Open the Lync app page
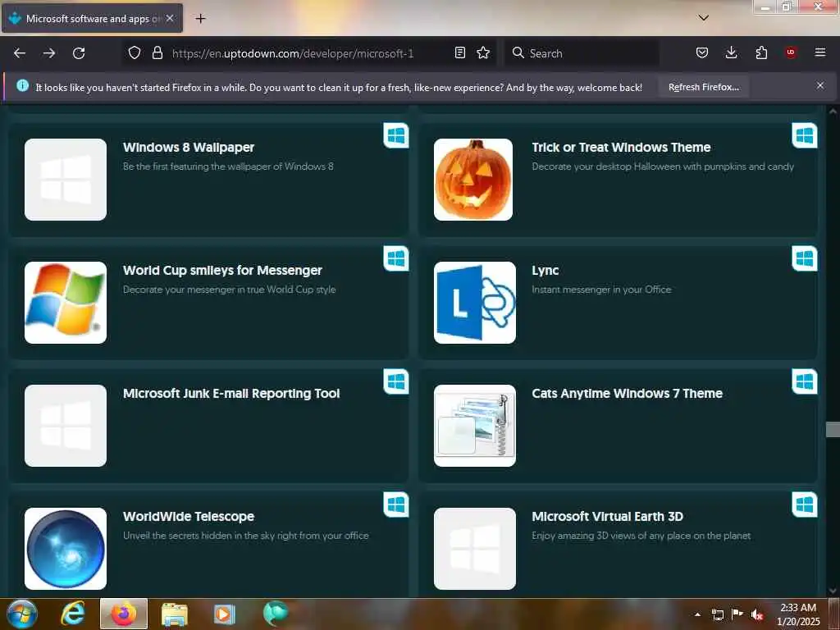Screen dimensions: 840x630 545,271
